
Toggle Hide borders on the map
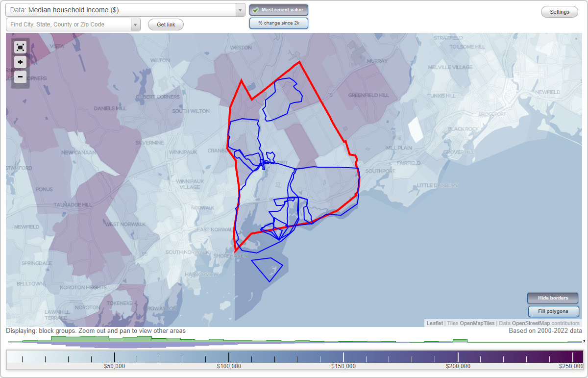[x=552, y=298]
